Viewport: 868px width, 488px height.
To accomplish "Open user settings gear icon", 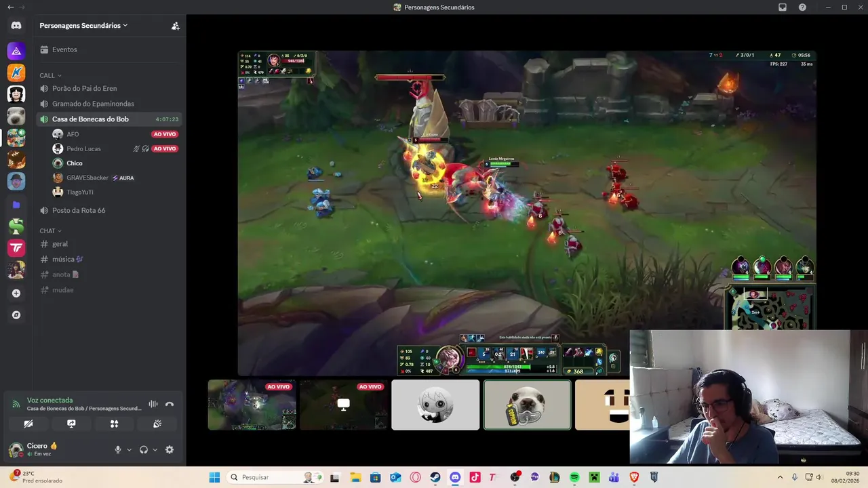I will tap(170, 449).
